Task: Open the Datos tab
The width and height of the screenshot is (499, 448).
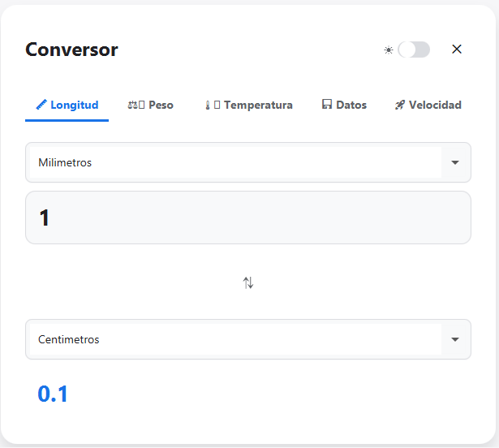Action: (x=351, y=105)
